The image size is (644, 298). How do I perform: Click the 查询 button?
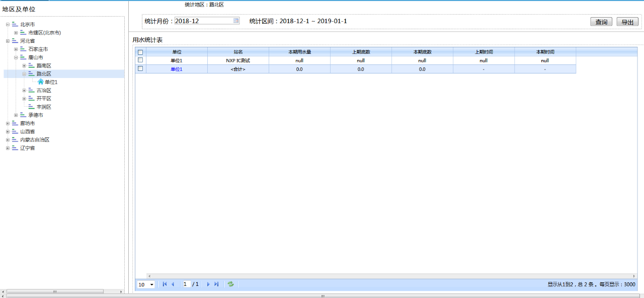tap(601, 22)
